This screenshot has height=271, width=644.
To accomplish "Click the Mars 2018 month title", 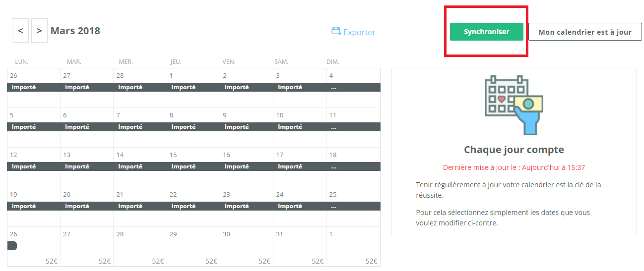I will [x=75, y=31].
